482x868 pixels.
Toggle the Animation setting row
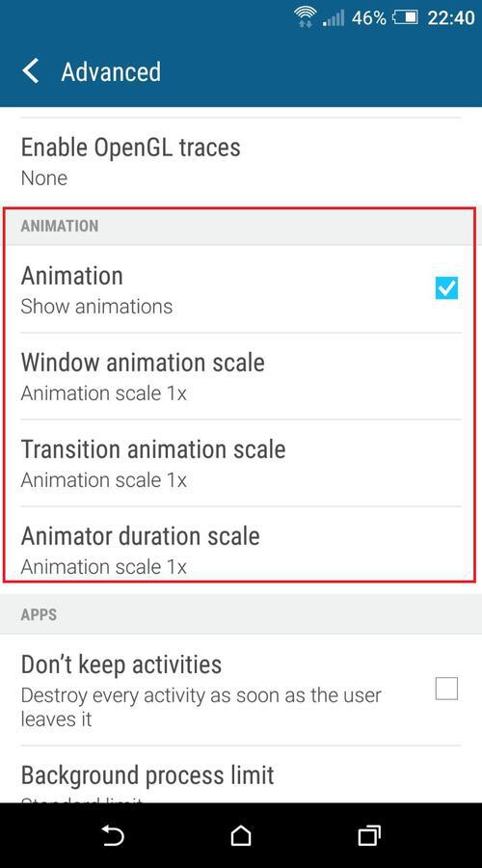click(x=241, y=289)
